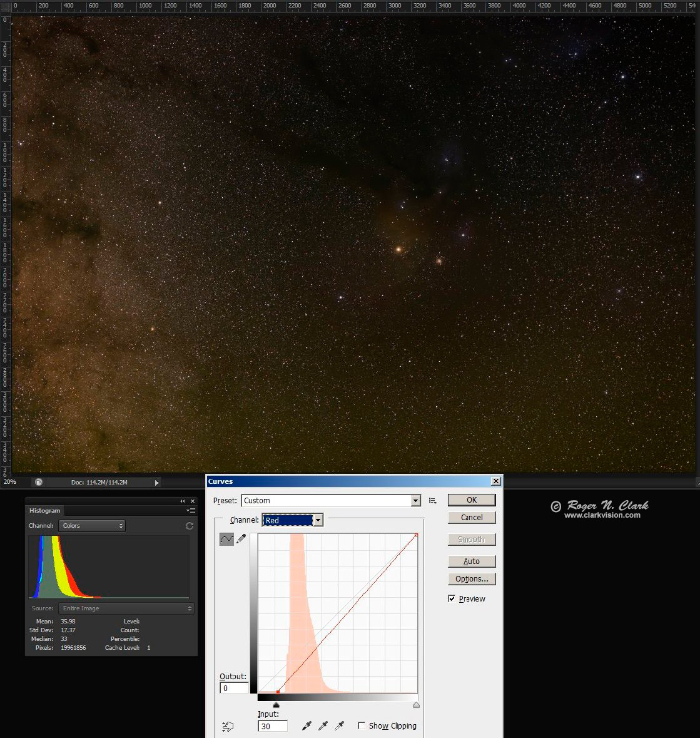The image size is (700, 738).
Task: Open the Histogram panel flyout menu
Action: pos(191,511)
